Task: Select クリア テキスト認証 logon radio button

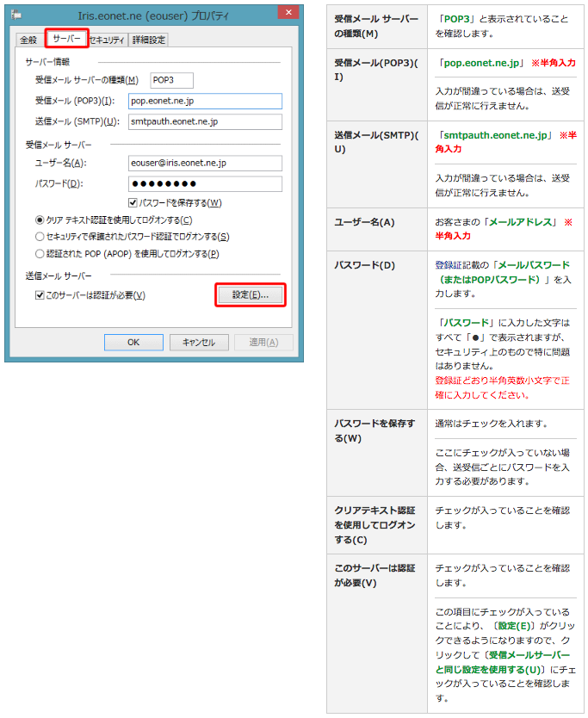Action: tap(40, 220)
